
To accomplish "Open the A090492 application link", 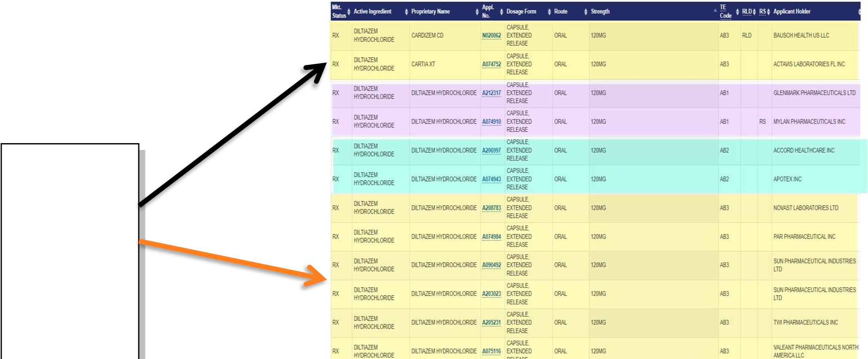I will point(491,265).
